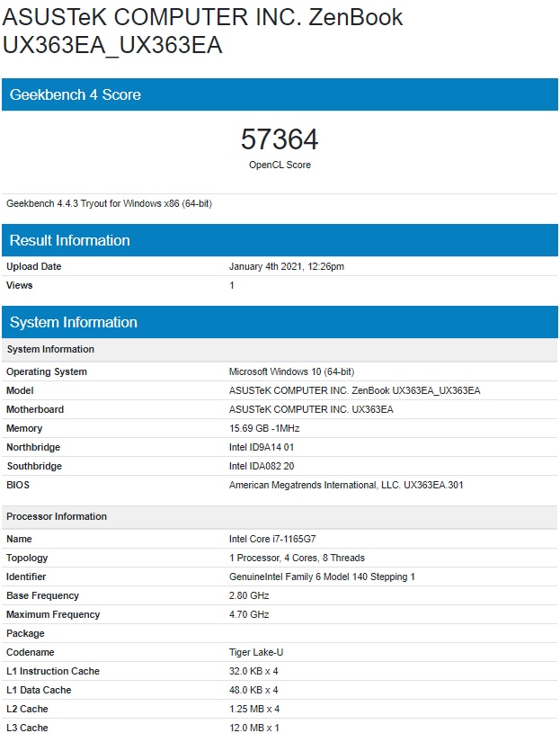560x742 pixels.
Task: Select Intel IDA082 20 value
Action: point(262,466)
